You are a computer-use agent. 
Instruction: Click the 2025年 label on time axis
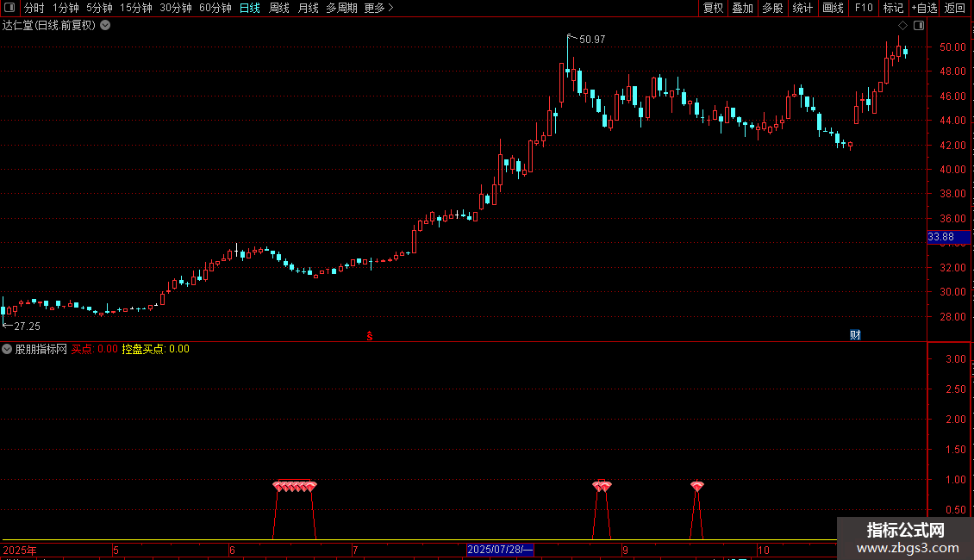[20, 550]
